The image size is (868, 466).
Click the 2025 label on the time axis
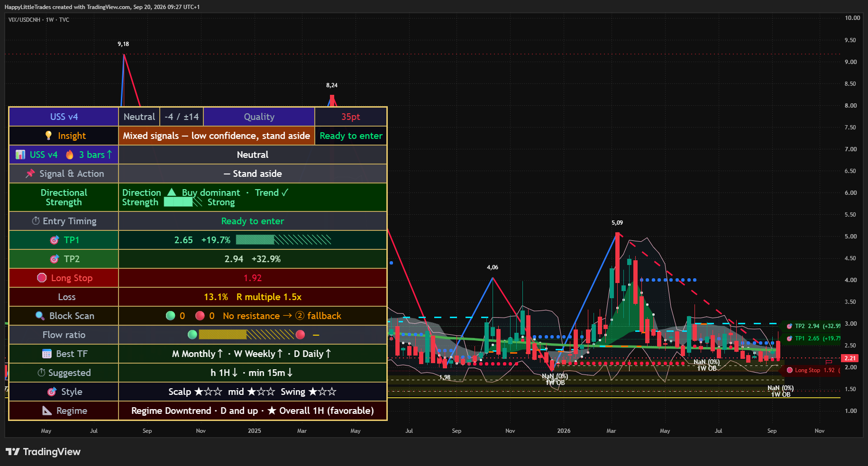pyautogui.click(x=255, y=431)
